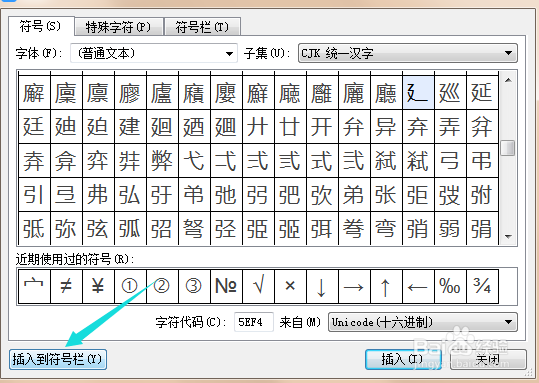Open the 来自 Unicode(十六进制) dropdown
The width and height of the screenshot is (539, 383).
[x=423, y=322]
